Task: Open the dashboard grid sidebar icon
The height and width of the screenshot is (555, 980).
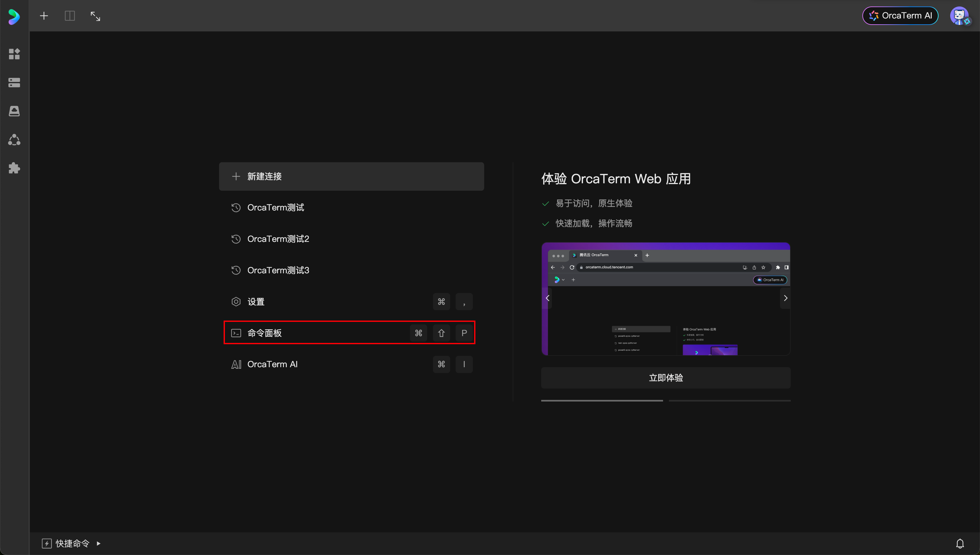Action: click(x=14, y=54)
